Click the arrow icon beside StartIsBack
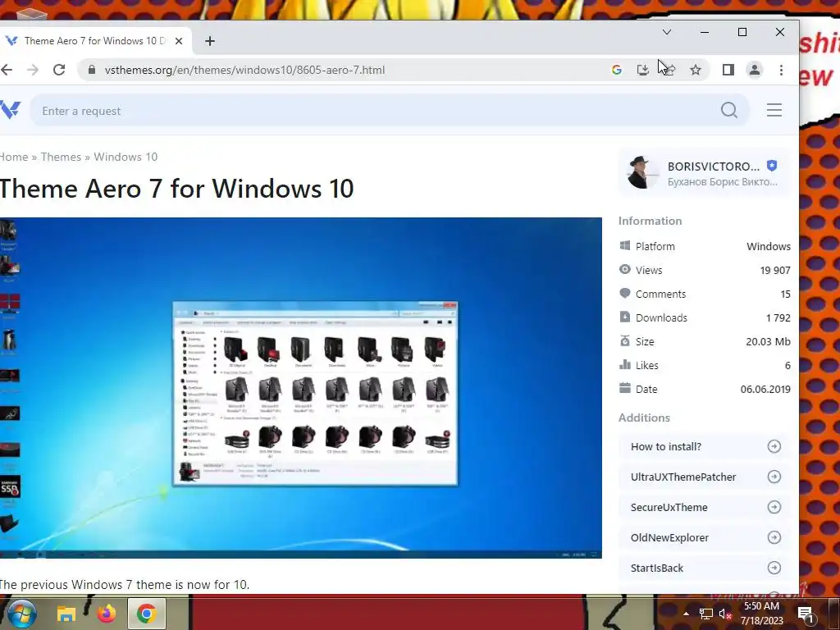Viewport: 840px width, 630px height. 774,568
